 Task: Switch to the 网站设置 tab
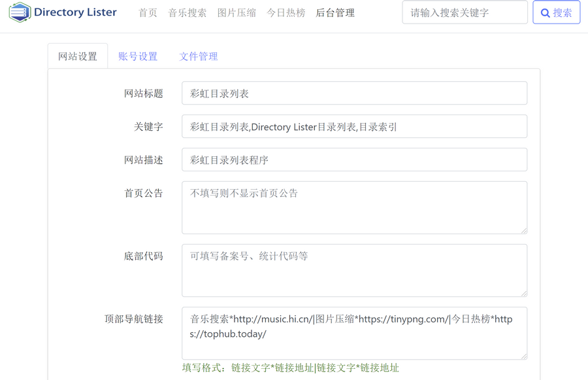click(x=78, y=56)
